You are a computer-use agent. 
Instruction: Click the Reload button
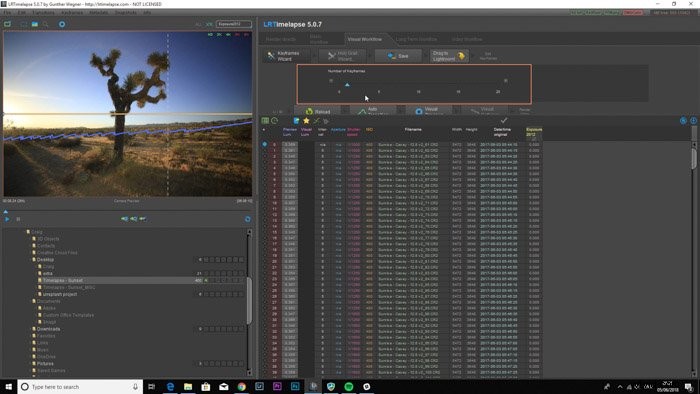[318, 111]
